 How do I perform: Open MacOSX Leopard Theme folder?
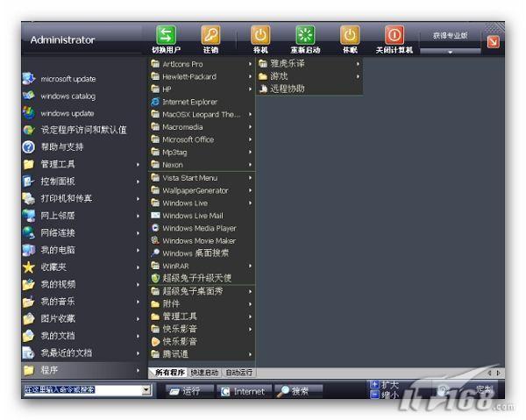click(202, 114)
